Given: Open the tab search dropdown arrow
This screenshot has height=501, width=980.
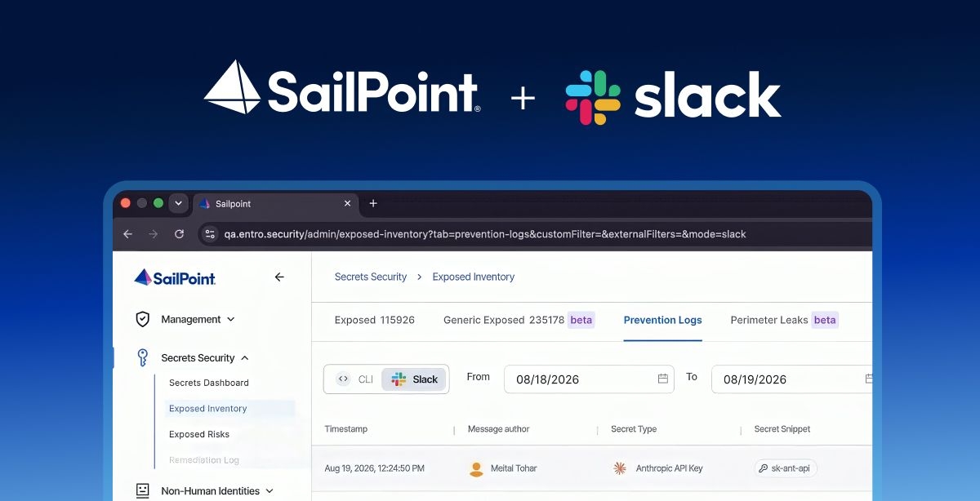Looking at the screenshot, I should coord(178,203).
